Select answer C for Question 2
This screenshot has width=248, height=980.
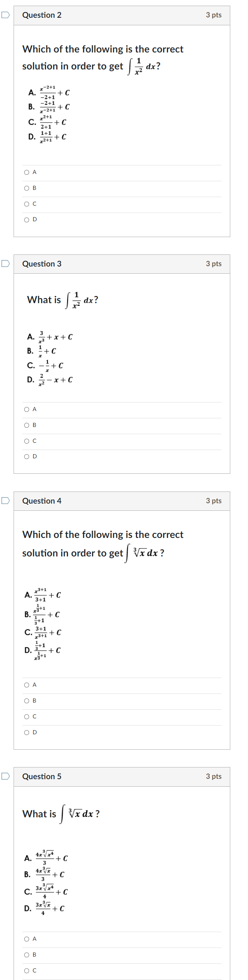[x=26, y=205]
